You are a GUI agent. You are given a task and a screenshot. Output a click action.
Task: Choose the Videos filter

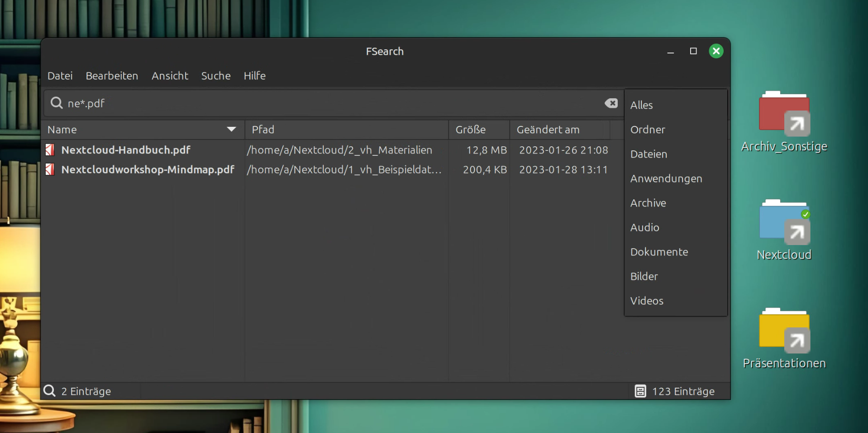coord(676,301)
